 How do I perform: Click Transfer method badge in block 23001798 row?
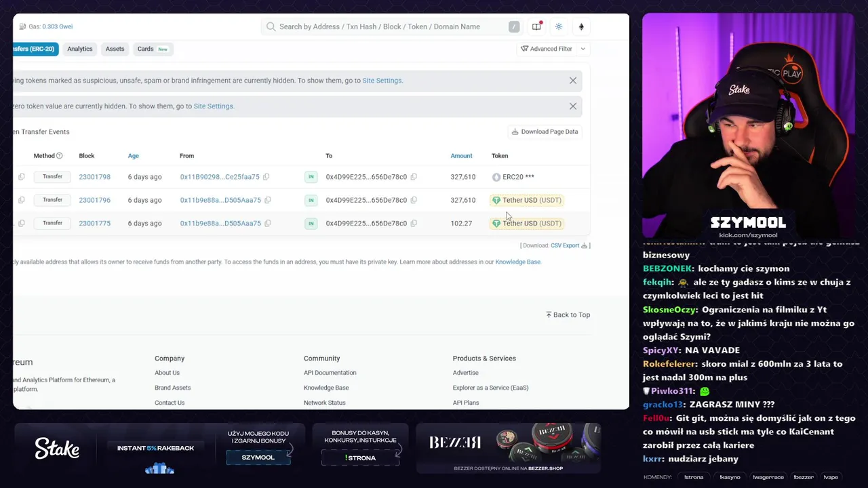click(52, 177)
